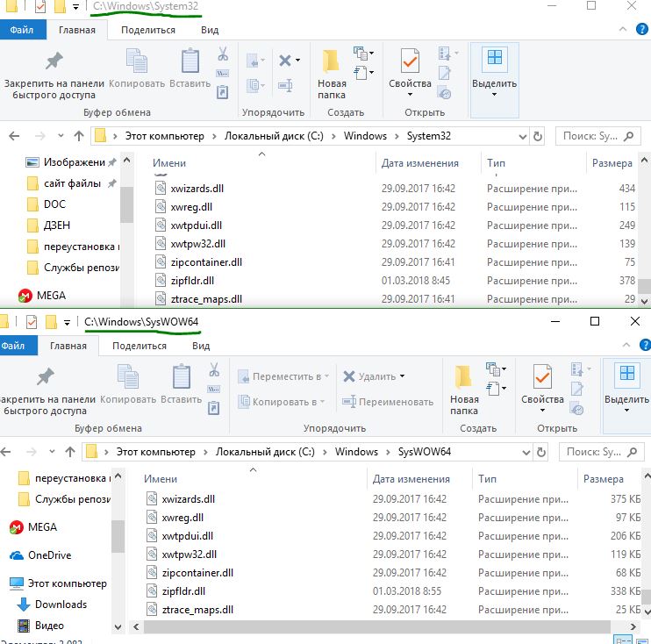Click Копировать icon in SysWOW64 window

coord(128,384)
